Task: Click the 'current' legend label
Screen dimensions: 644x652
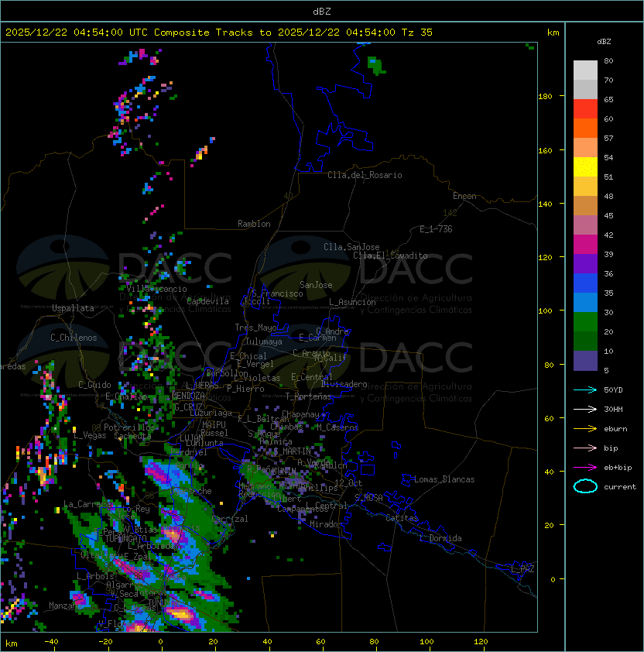Action: click(620, 487)
